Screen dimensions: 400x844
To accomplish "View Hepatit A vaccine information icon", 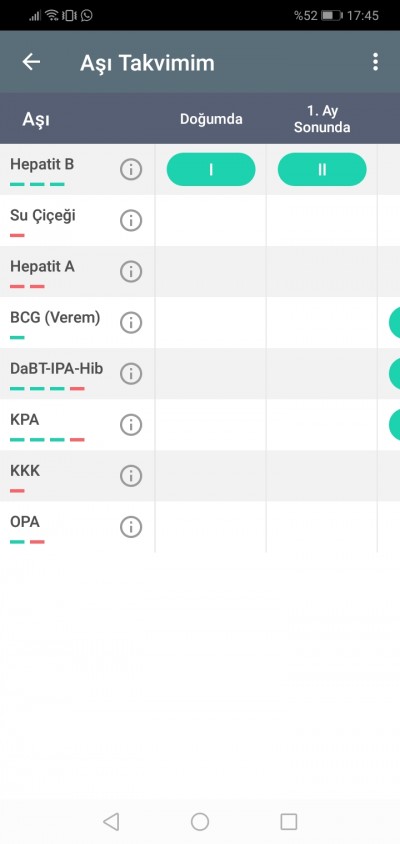I will tap(131, 272).
